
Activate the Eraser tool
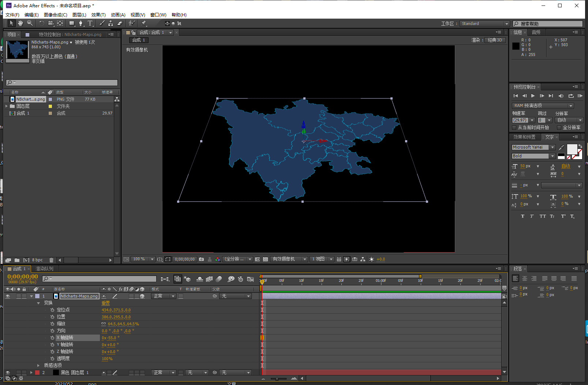(120, 23)
